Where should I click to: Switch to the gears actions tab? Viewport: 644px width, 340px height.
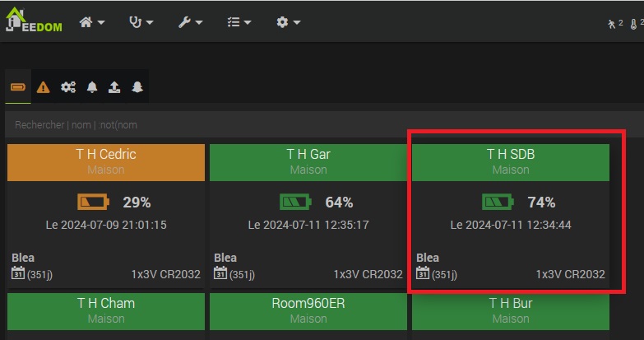[x=68, y=87]
